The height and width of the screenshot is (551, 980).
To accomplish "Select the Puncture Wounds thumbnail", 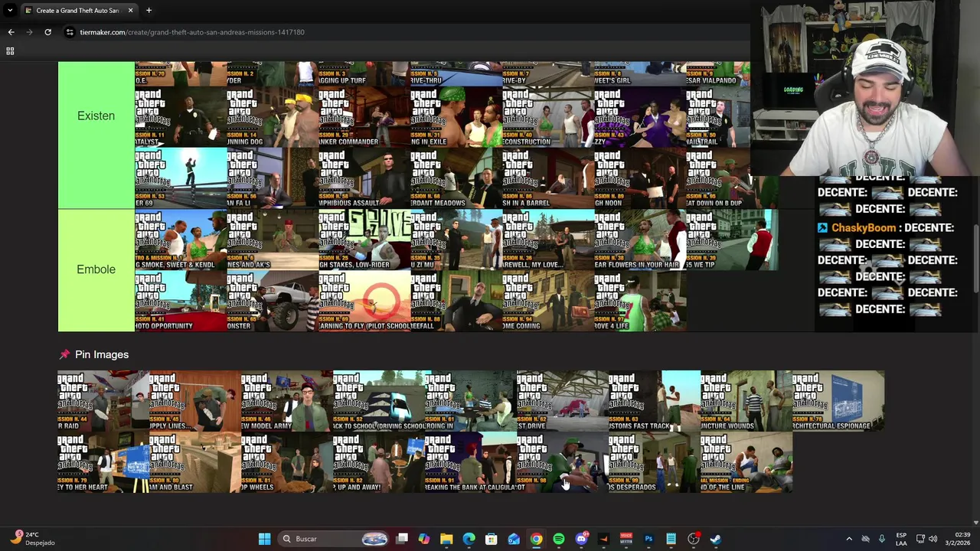I will (746, 401).
